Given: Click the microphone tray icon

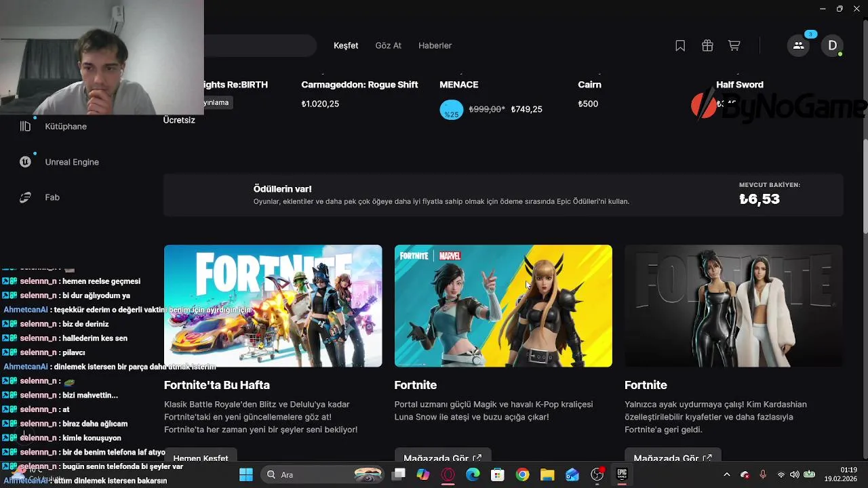Looking at the screenshot, I should coord(763,474).
